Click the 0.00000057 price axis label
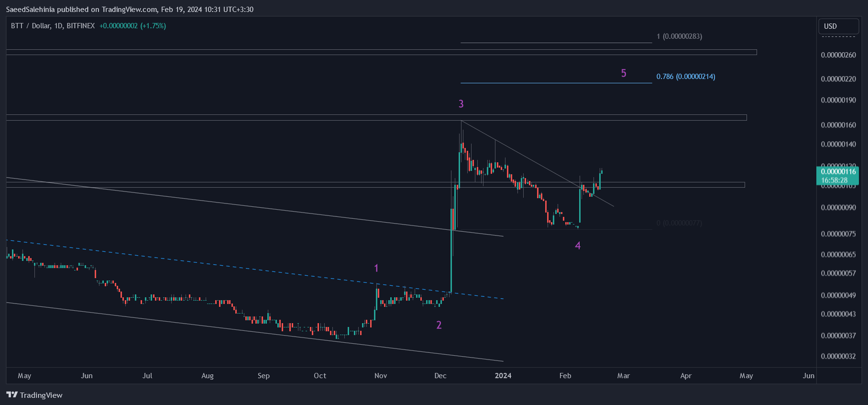This screenshot has height=405, width=868. coord(838,273)
